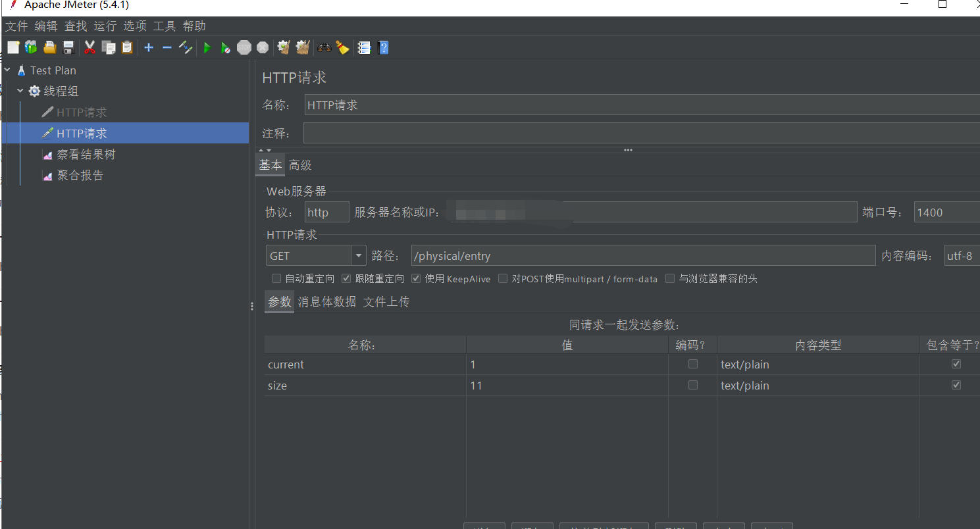Viewport: 980px width, 529px height.
Task: Click Start no pauses icon
Action: pyautogui.click(x=226, y=47)
